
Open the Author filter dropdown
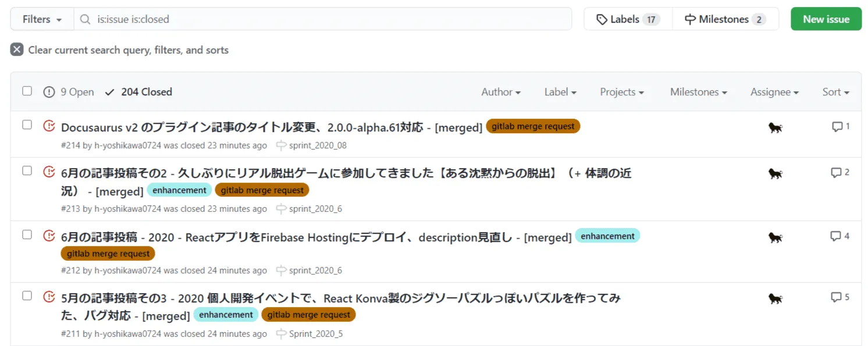(500, 92)
